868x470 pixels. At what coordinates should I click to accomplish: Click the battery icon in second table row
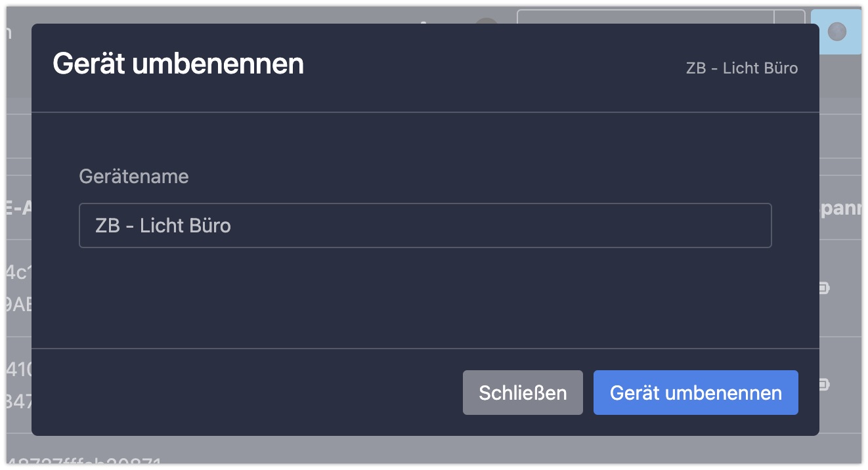[824, 385]
